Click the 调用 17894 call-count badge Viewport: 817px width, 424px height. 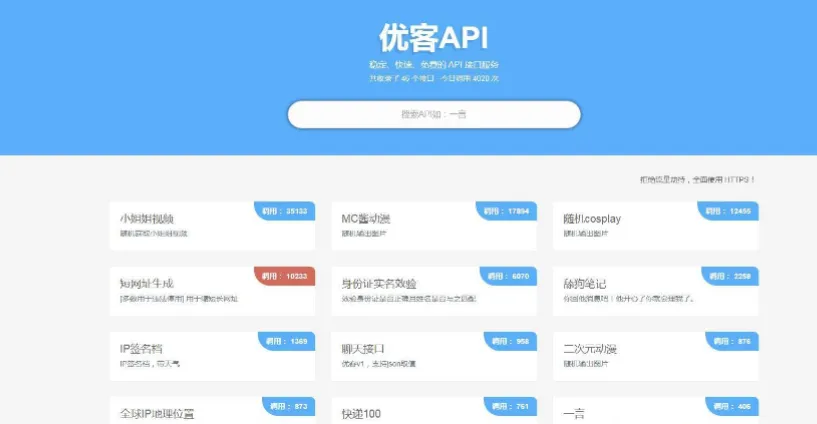click(507, 211)
